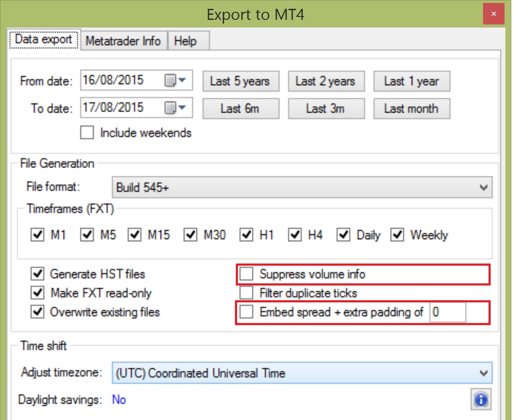513x420 pixels.
Task: Toggle the M15 timeframe checkbox
Action: coord(135,234)
